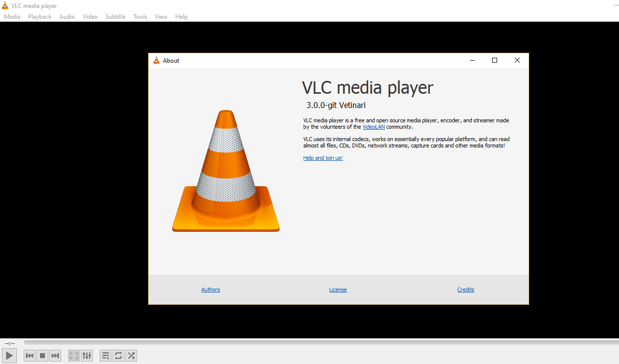Click the large VLC cone logo
Screen dimensions: 619x364
(x=226, y=171)
